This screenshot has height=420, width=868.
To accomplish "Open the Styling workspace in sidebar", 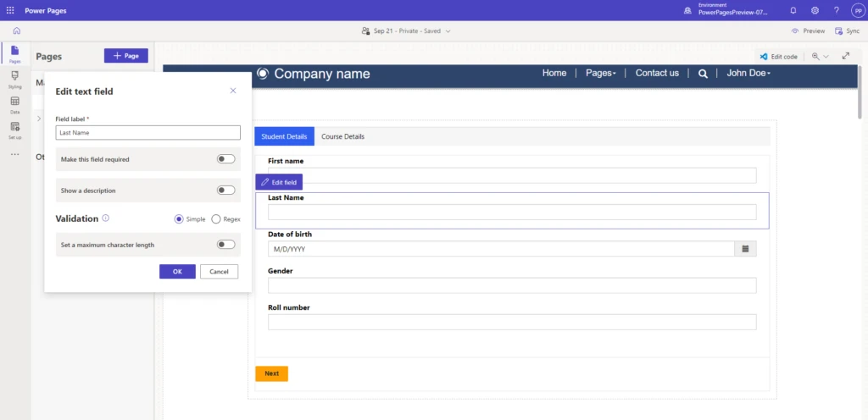I will coord(15,80).
